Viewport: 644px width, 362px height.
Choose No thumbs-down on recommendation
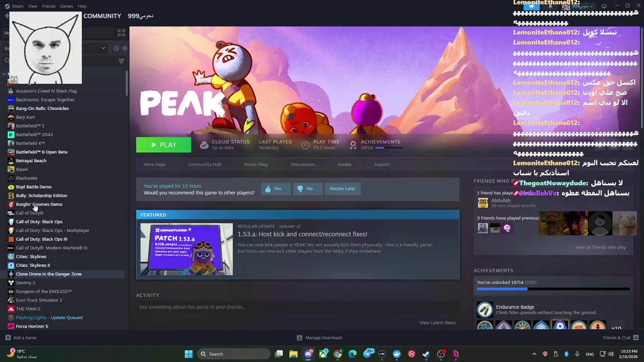coord(307,189)
